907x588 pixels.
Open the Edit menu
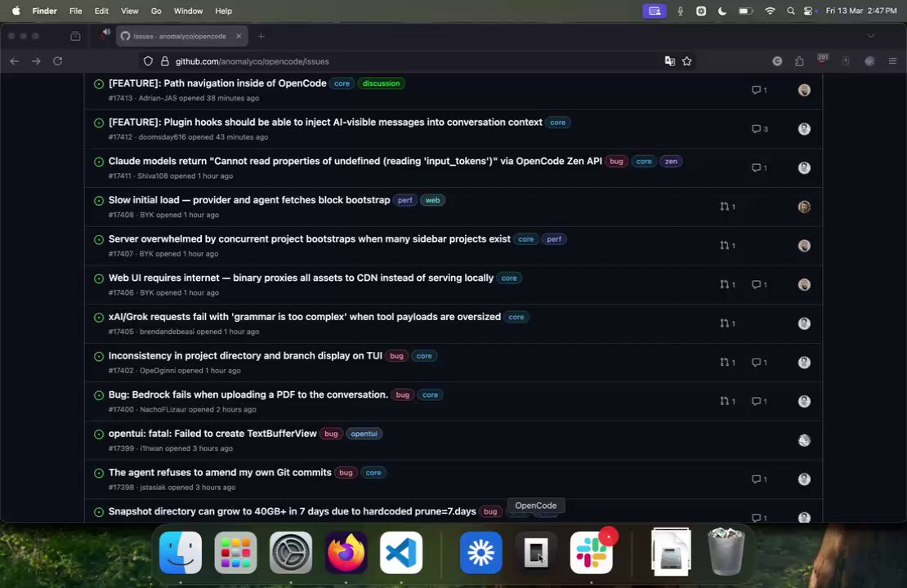(x=101, y=11)
